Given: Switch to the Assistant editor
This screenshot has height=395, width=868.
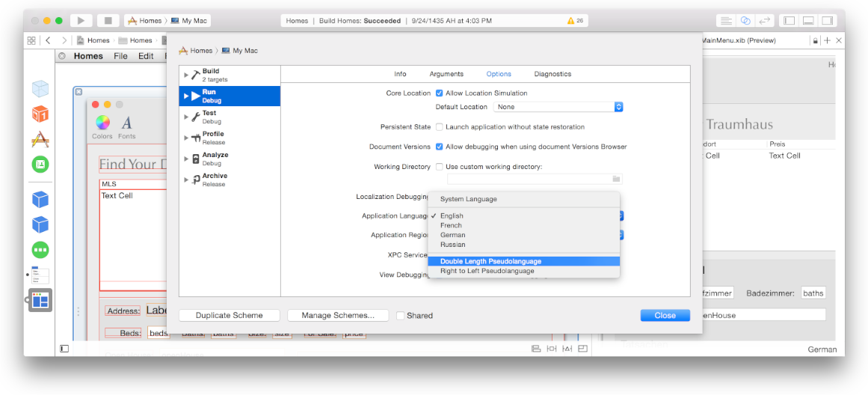Looking at the screenshot, I should click(x=745, y=21).
